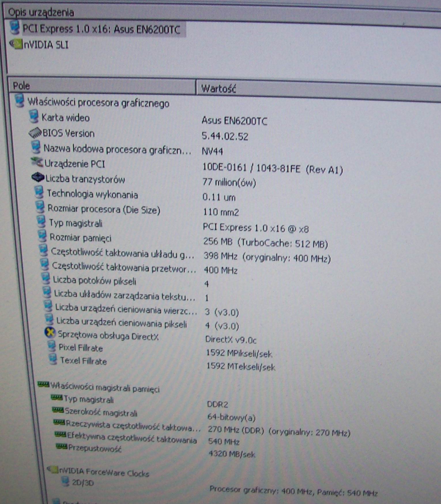Select Liczba urządzeń cieniowania wierzc… row label
This screenshot has width=441, height=504.
[x=127, y=309]
